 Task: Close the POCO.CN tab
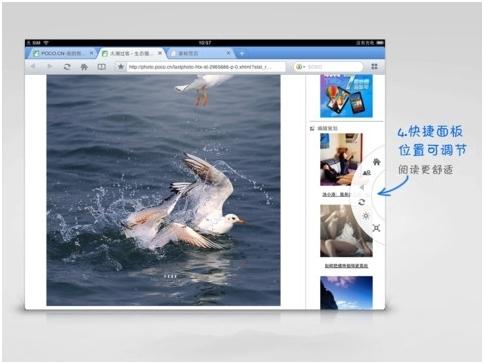pyautogui.click(x=91, y=53)
